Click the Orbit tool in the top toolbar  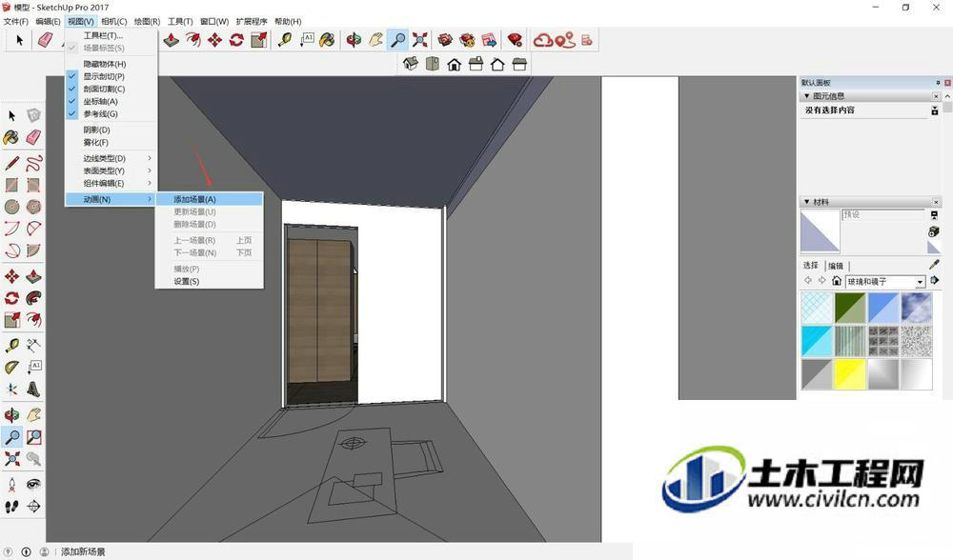pyautogui.click(x=354, y=40)
